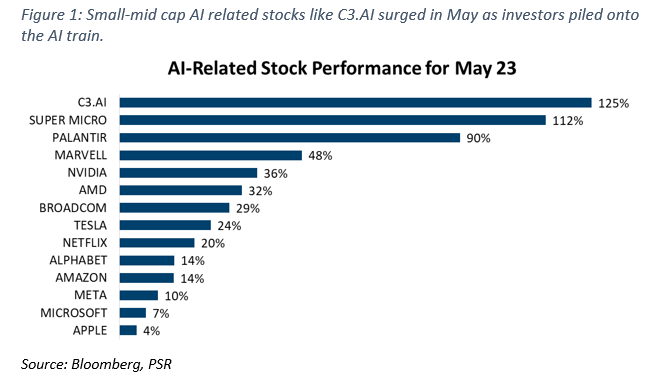This screenshot has width=656, height=384.
Task: Click the C3.AI bar in chart
Action: pyautogui.click(x=356, y=103)
